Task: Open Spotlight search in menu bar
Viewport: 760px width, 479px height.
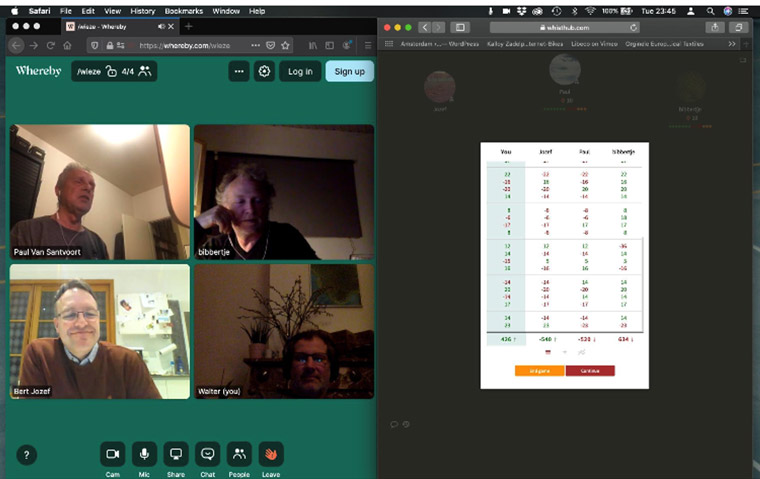Action: coord(710,11)
